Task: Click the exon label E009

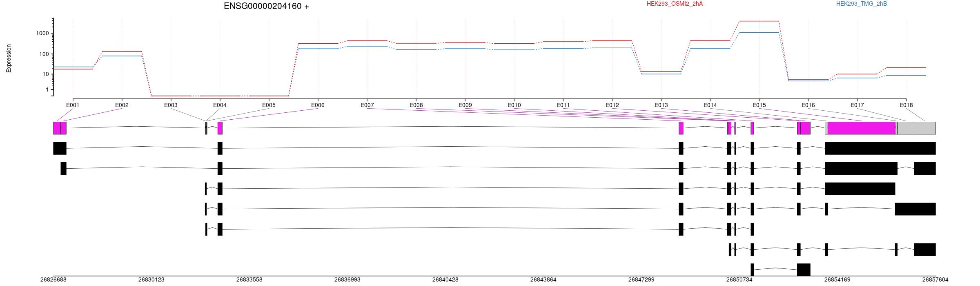Action: [465, 105]
